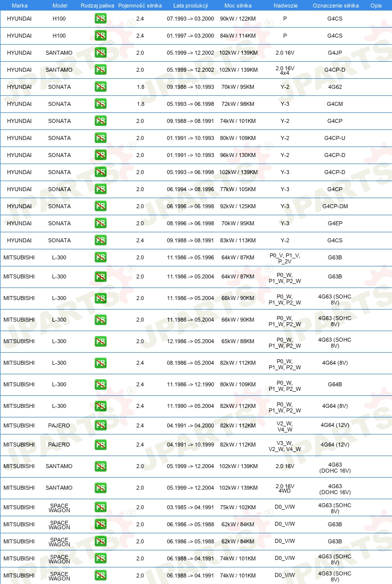Screen dimensions: 392x584
Task: Click the Marka column header
Action: click(x=20, y=6)
